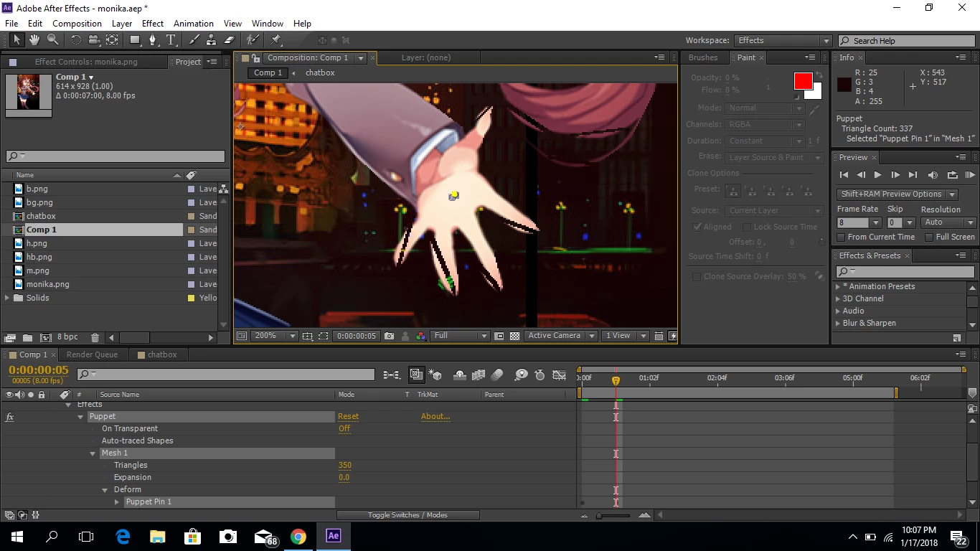Screen dimensions: 980x551
Task: Open Show Channel color management button
Action: tap(421, 336)
